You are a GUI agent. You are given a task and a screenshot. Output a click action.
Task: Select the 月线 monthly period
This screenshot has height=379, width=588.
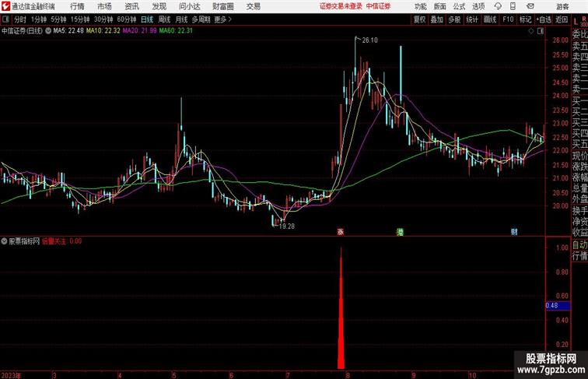coord(181,19)
